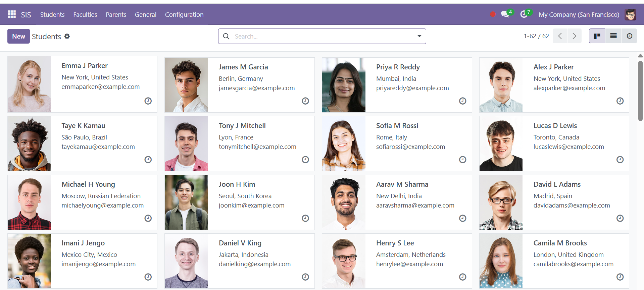Click location Mexico City, Mexico
This screenshot has width=644, height=290.
(89, 254)
